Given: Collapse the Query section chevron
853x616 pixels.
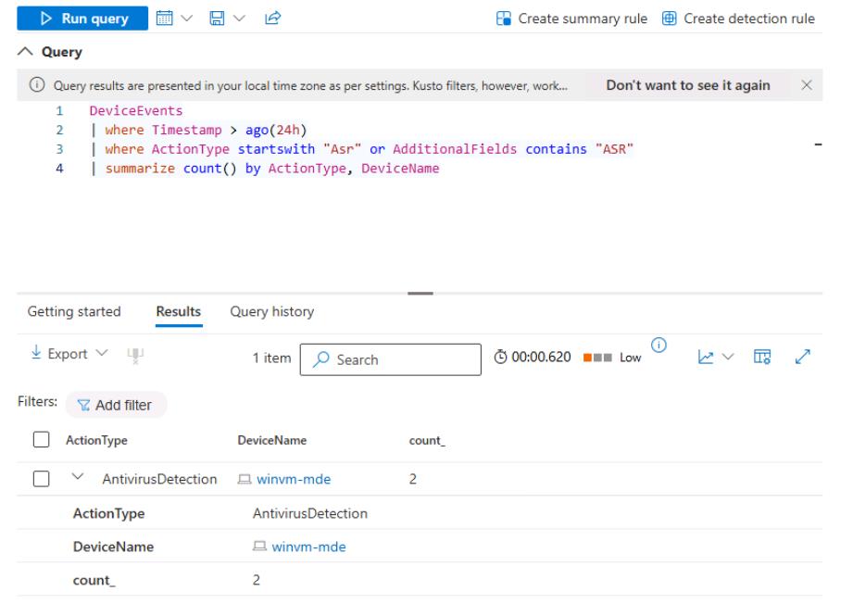Looking at the screenshot, I should click(x=23, y=52).
